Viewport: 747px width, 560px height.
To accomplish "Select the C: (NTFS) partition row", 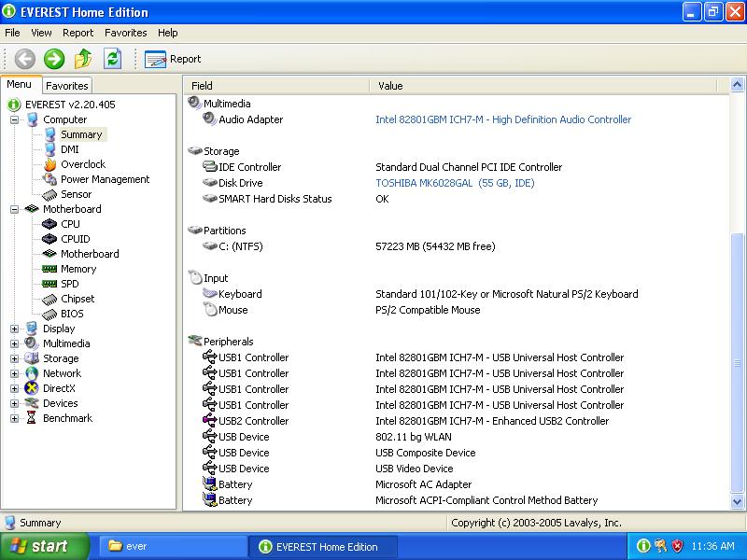I will [457, 246].
